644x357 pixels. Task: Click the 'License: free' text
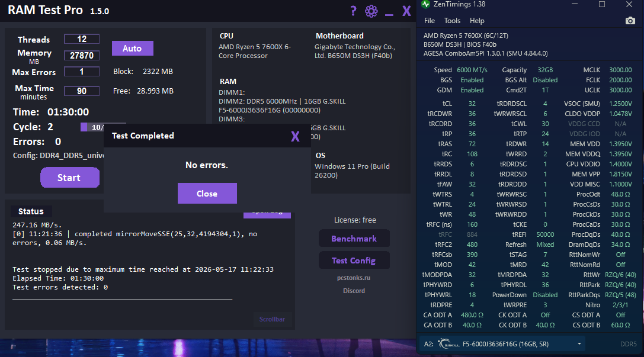tap(355, 220)
